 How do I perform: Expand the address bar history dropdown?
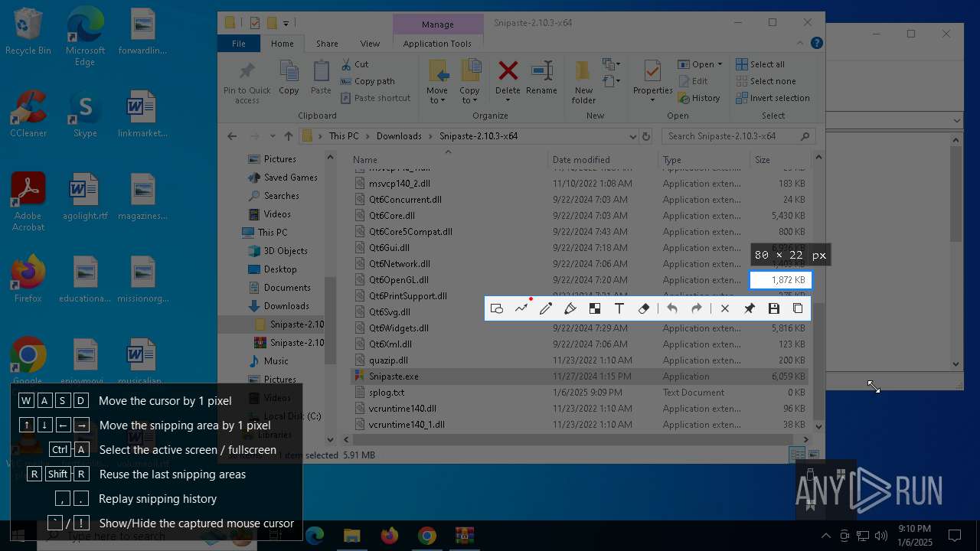(632, 136)
